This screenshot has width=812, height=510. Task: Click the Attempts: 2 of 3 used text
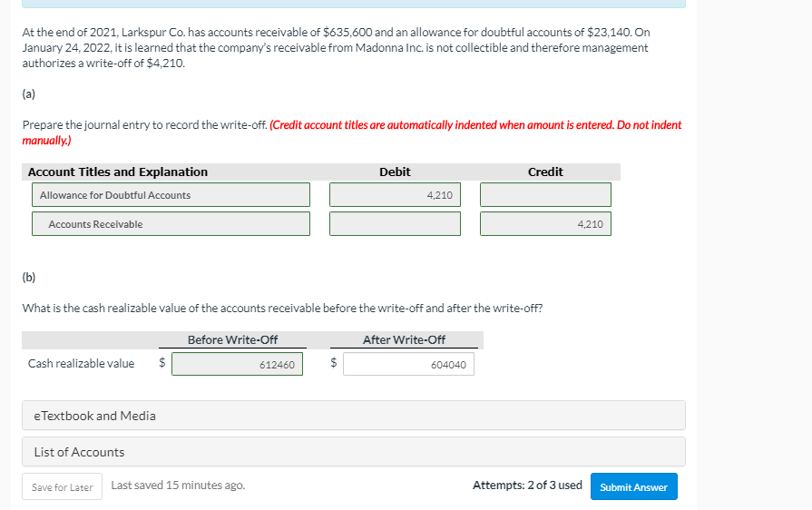(x=527, y=485)
